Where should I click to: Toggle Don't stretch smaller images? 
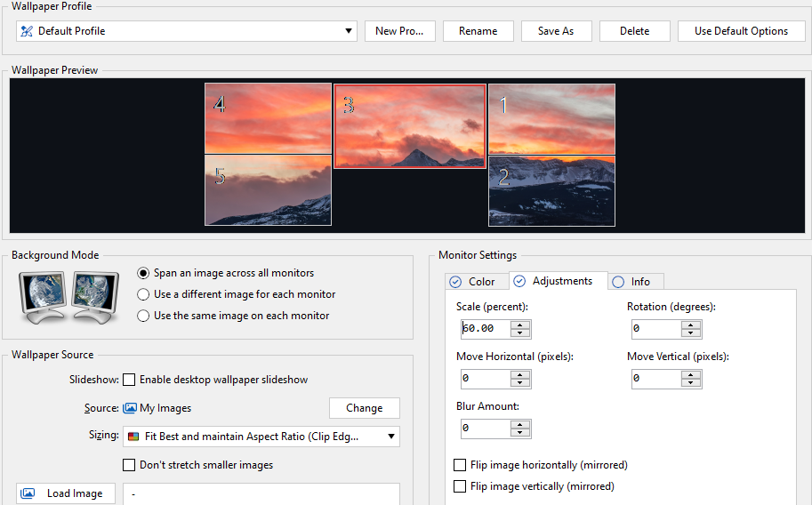(129, 465)
